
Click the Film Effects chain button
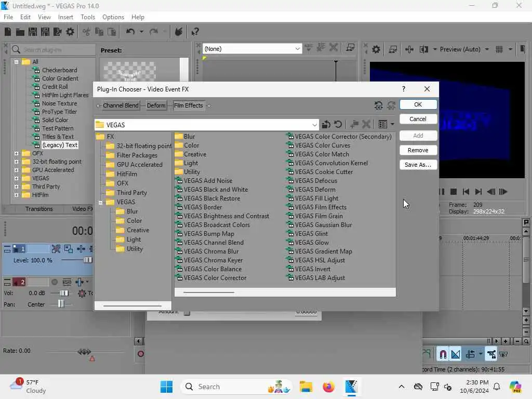188,105
